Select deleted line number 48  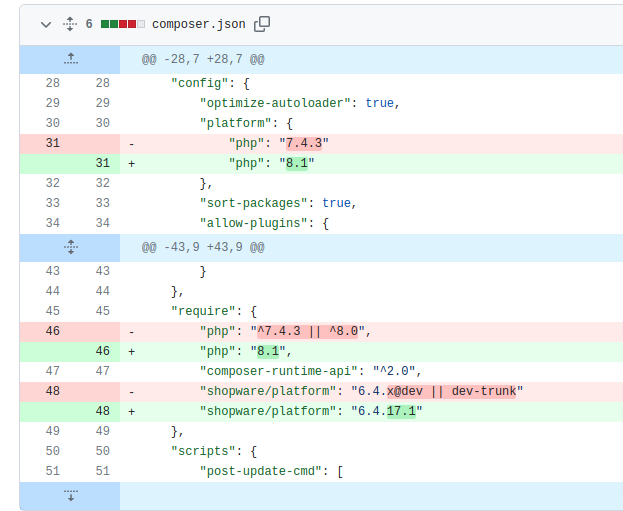pos(52,391)
